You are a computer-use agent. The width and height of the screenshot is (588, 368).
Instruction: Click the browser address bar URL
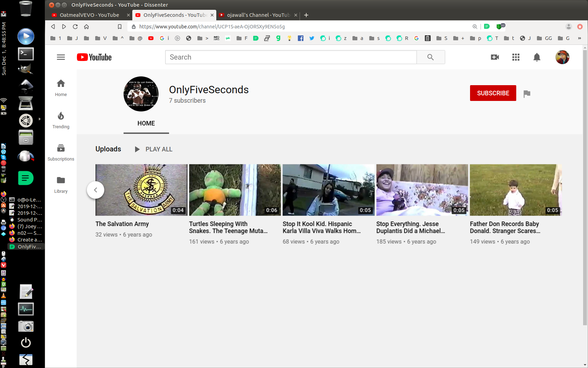(212, 27)
